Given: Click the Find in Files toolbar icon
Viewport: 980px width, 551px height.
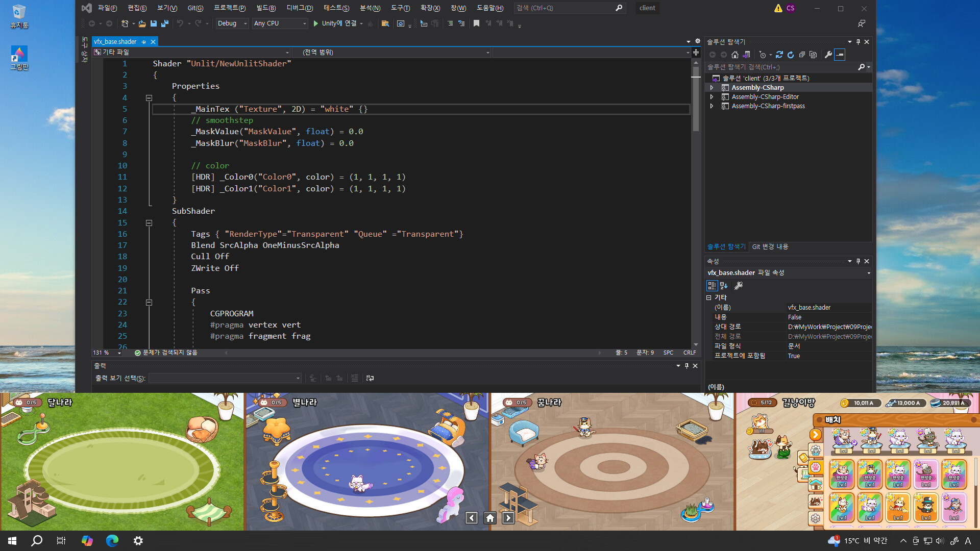Looking at the screenshot, I should [x=385, y=23].
